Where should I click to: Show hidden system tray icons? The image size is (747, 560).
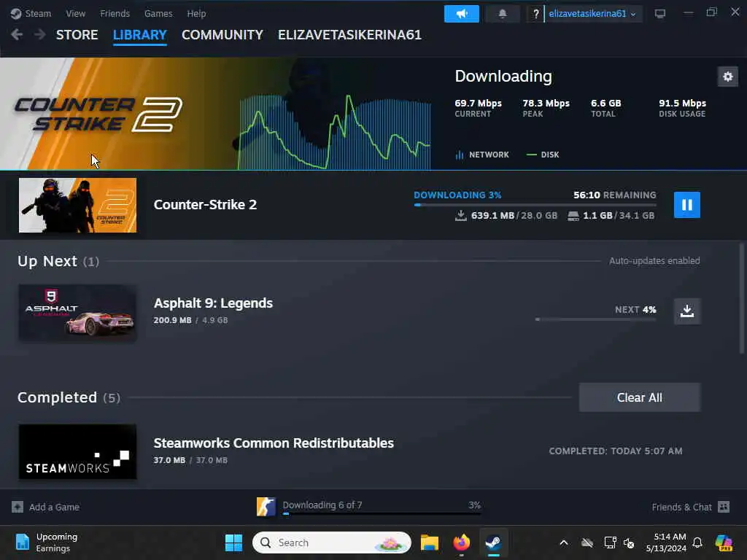(x=564, y=542)
